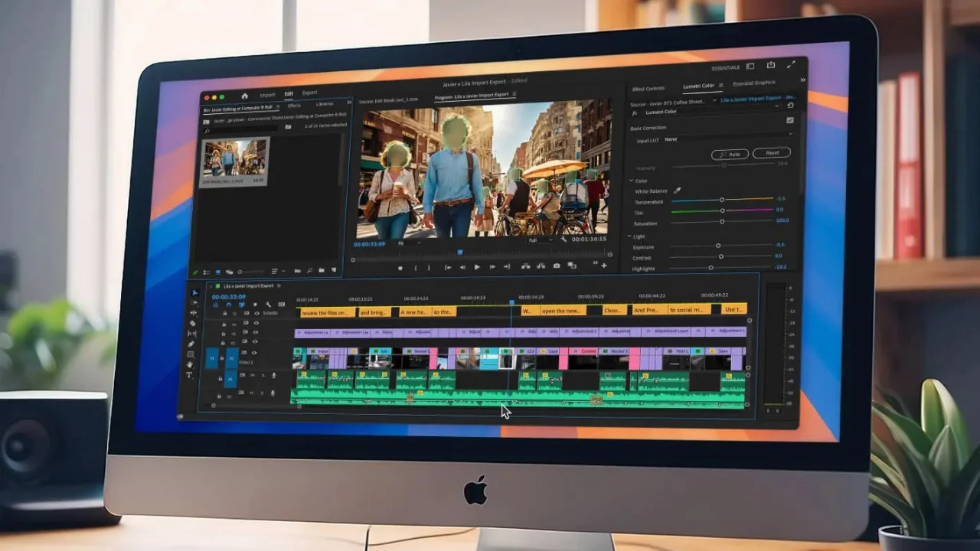Viewport: 980px width, 551px height.
Task: Click the Reset button in Lumetri Color
Action: [x=771, y=153]
